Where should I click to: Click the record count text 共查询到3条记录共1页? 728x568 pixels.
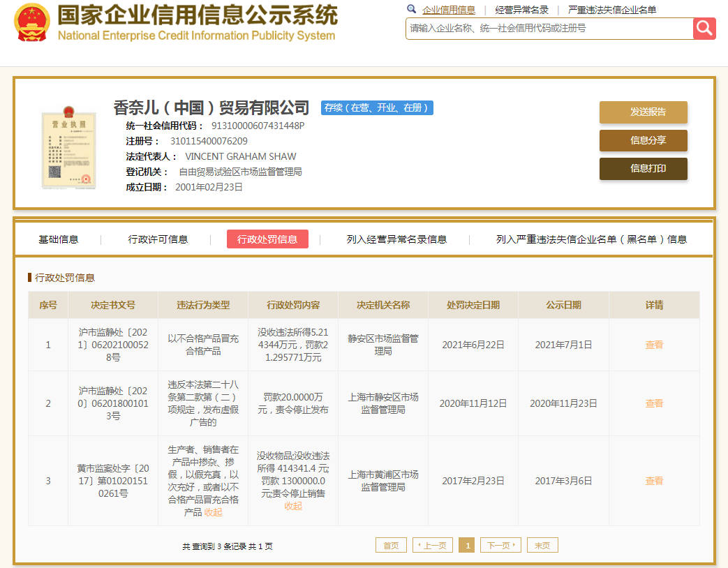click(228, 546)
